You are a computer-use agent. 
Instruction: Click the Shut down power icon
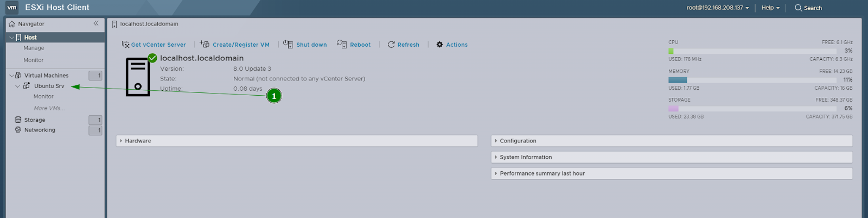(x=288, y=44)
